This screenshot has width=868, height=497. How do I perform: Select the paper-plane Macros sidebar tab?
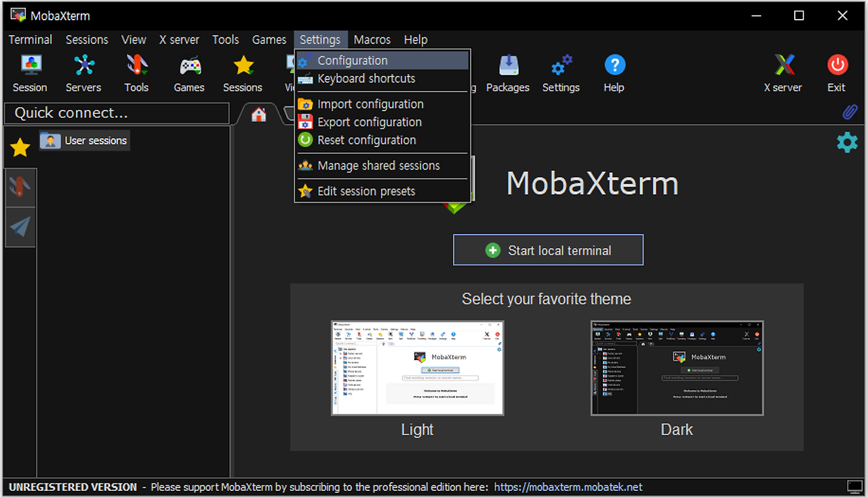[x=20, y=226]
